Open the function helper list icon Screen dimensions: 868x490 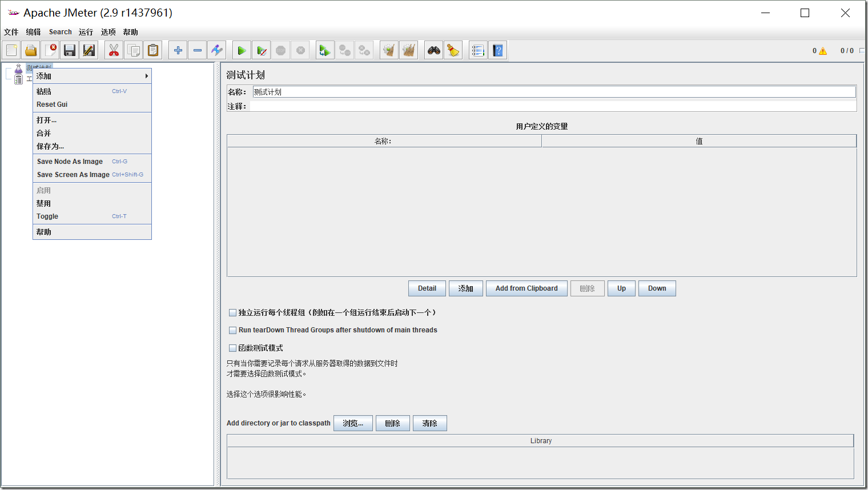479,50
